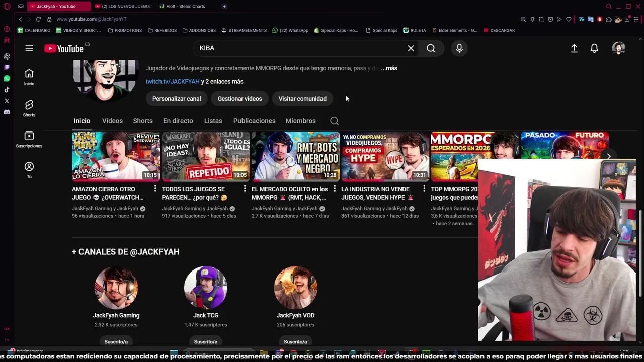Start voice search with the microphone
Viewport: 644px width, 362px height.
coord(459,48)
